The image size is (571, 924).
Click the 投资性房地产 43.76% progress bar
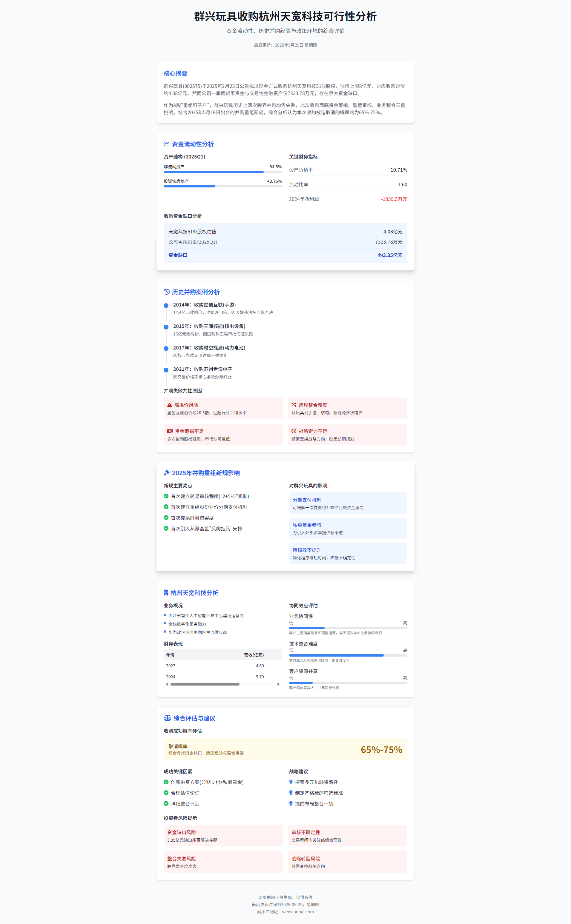click(222, 187)
